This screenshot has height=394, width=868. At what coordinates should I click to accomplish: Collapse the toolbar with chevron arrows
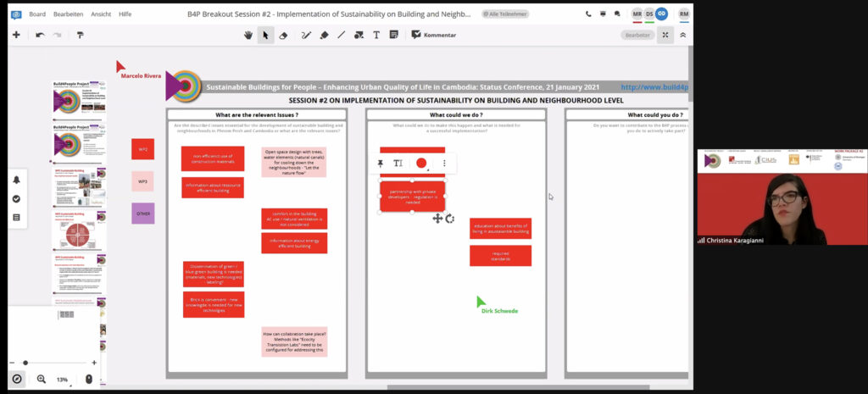[683, 35]
